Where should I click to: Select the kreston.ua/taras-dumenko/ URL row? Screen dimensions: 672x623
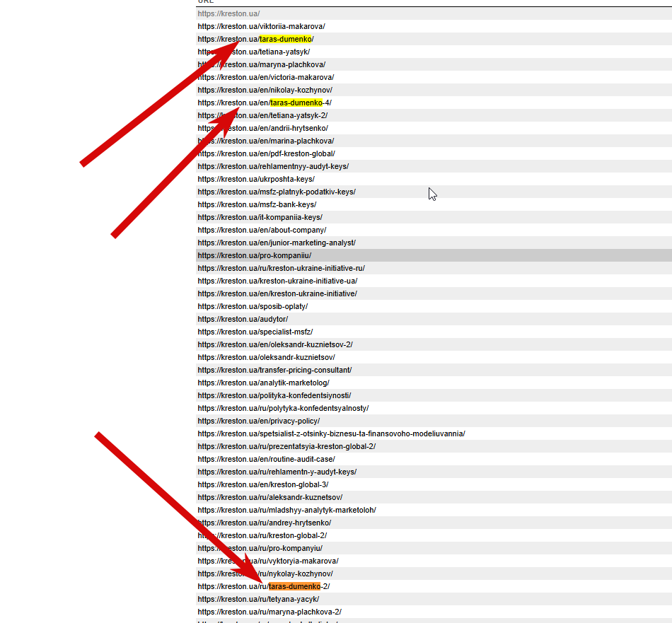point(434,39)
